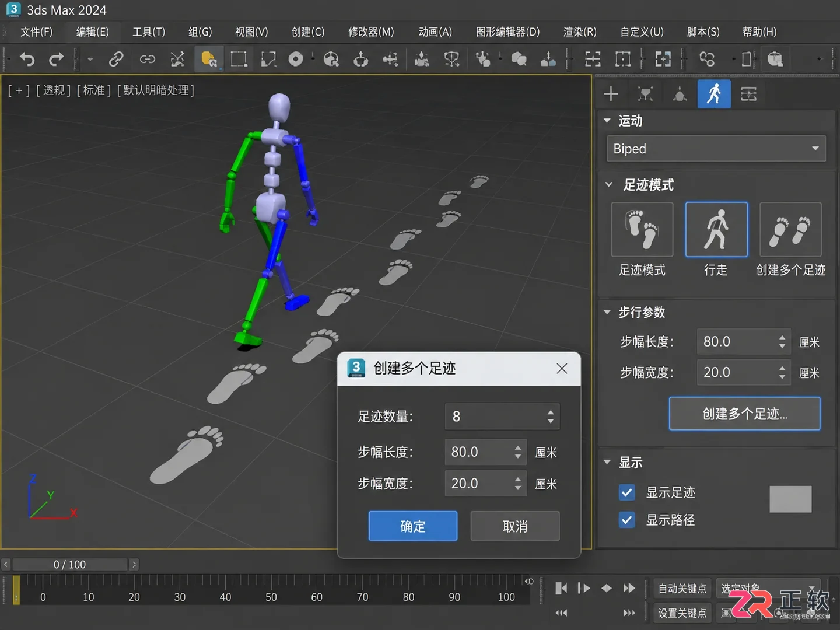
Task: Collapse the 步行参数 rollout
Action: [607, 312]
